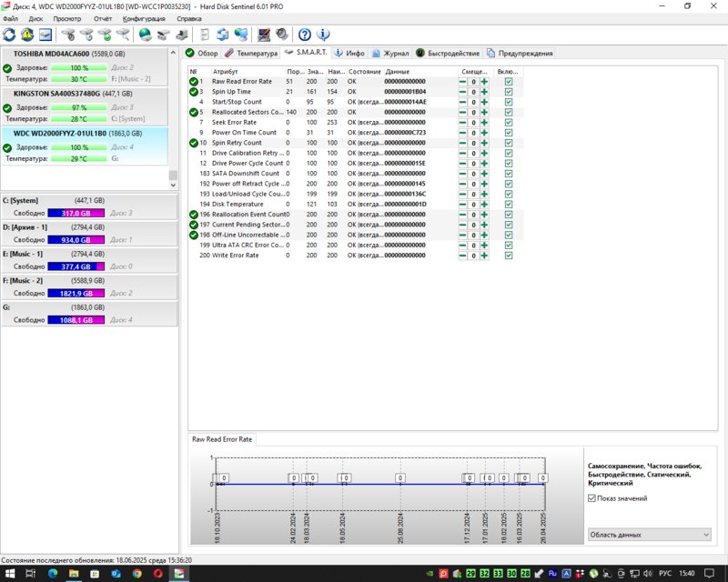Toggle the enable checkbox for Seek Error Rate

pos(509,123)
